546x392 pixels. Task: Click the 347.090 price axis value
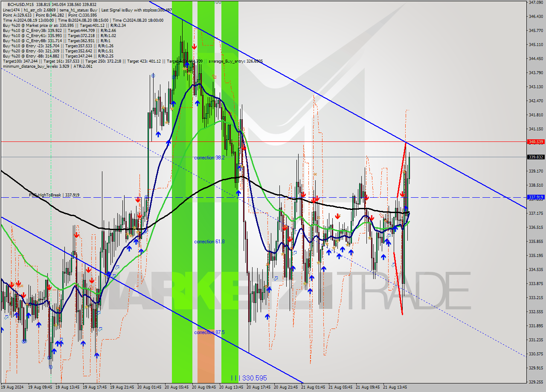pyautogui.click(x=535, y=3)
